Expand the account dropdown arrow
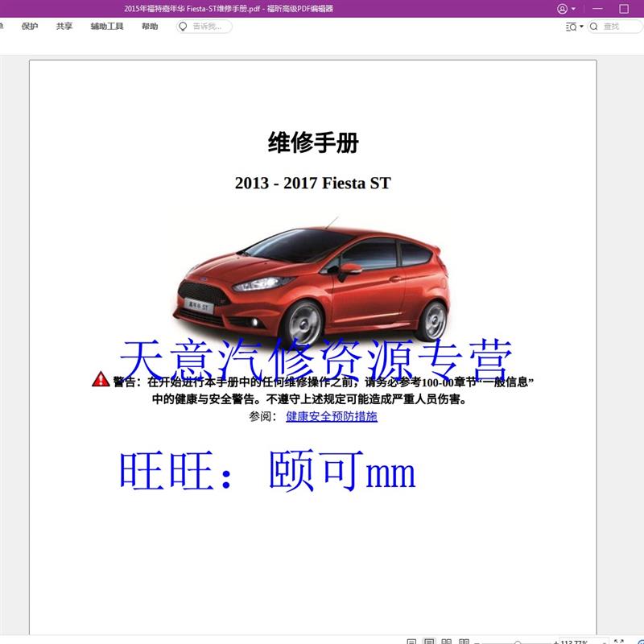Screen dimensions: 644x644 pos(573,9)
